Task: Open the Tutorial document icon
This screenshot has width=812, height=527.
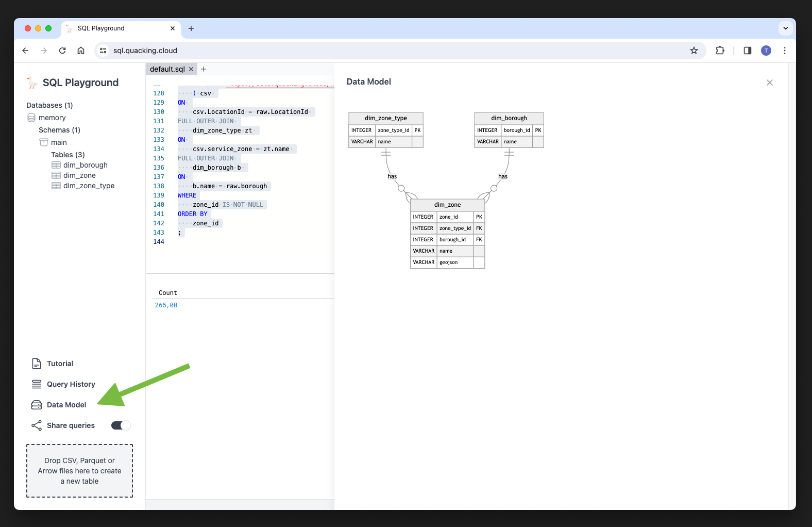Action: (37, 364)
